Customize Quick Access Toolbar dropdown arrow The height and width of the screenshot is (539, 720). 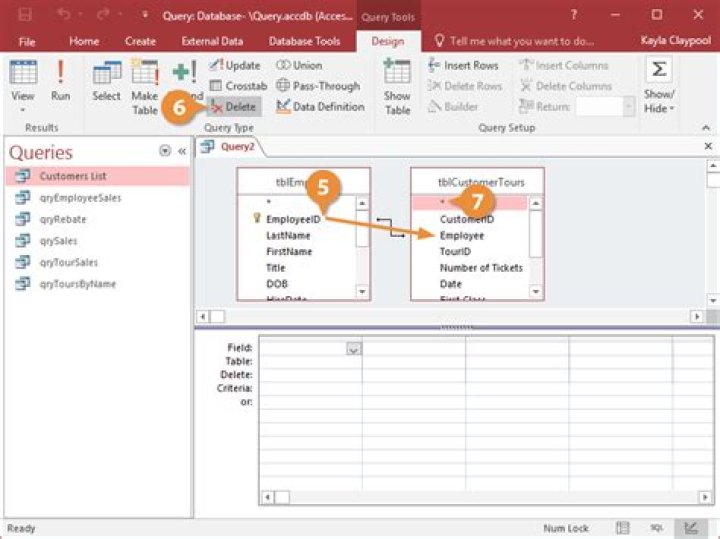point(145,15)
